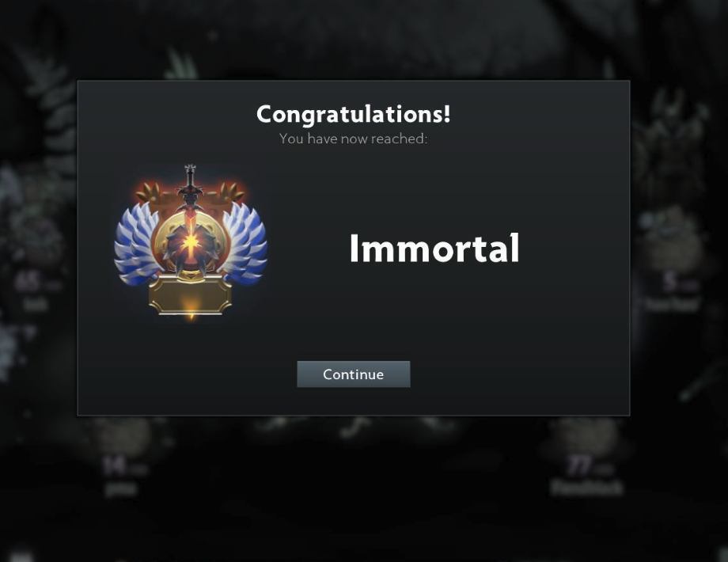
Task: Click the blurred 14 stat below dialog
Action: pyautogui.click(x=113, y=466)
